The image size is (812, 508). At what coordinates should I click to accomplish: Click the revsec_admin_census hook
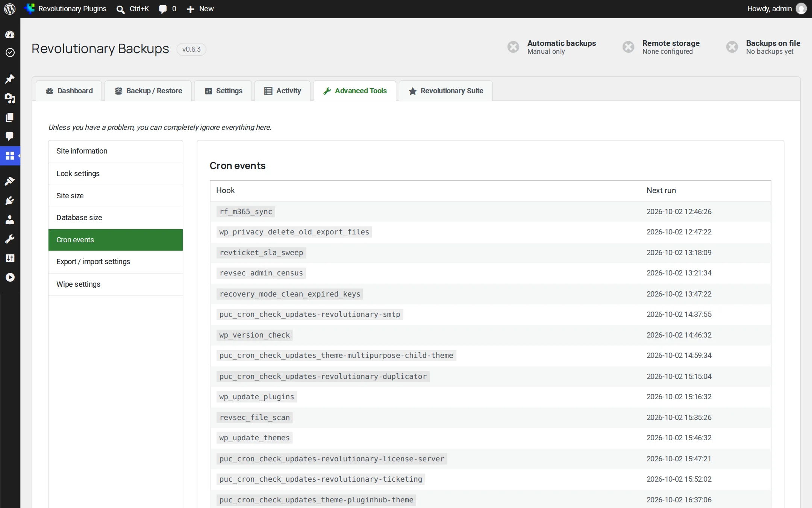pos(261,273)
